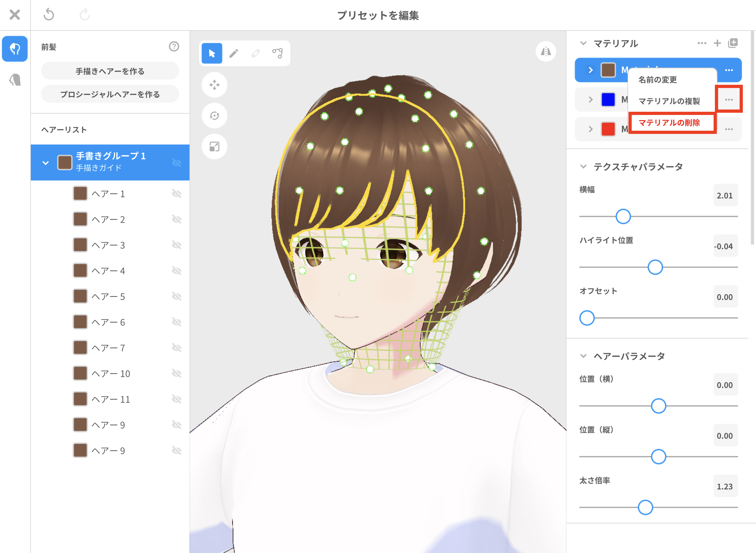Select ヘアー6 in the hair list

pos(110,322)
